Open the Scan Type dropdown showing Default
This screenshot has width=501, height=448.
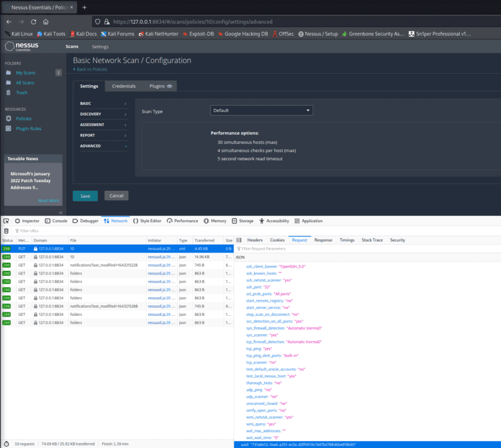261,109
